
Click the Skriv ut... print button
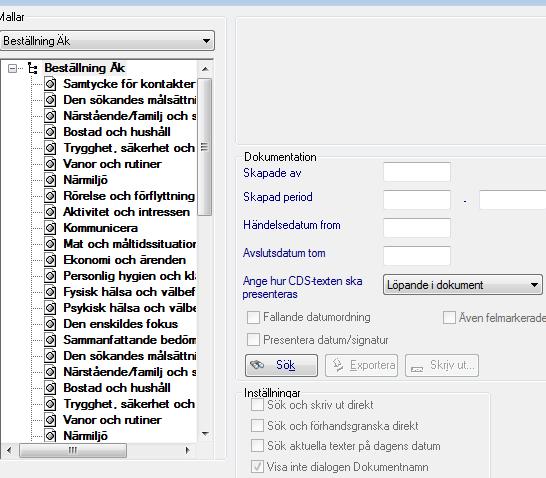tap(442, 366)
